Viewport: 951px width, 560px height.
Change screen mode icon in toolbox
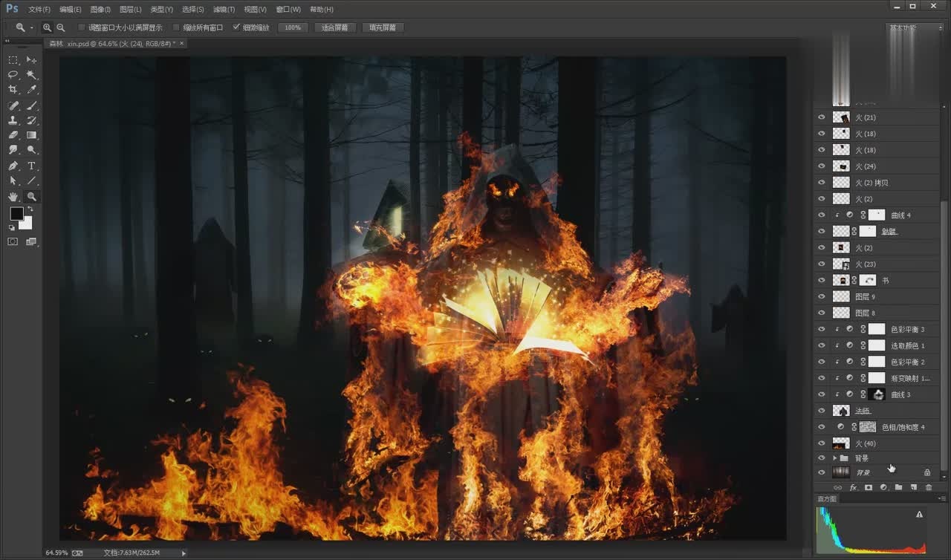31,241
